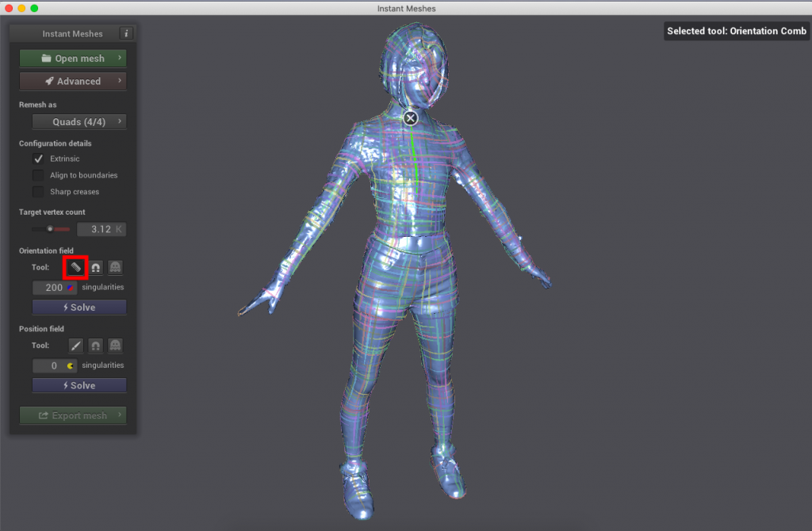Click the info icon in panel header
The image size is (812, 531).
click(126, 33)
